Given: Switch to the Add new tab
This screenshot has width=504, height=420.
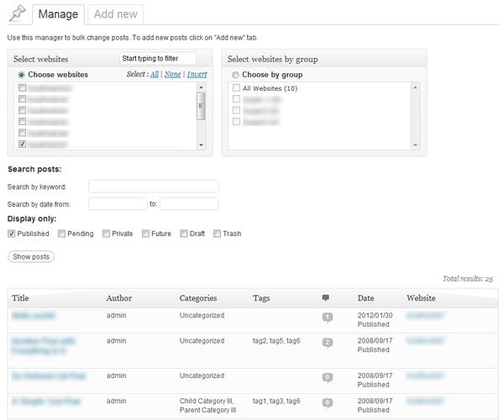Looking at the screenshot, I should (x=116, y=14).
